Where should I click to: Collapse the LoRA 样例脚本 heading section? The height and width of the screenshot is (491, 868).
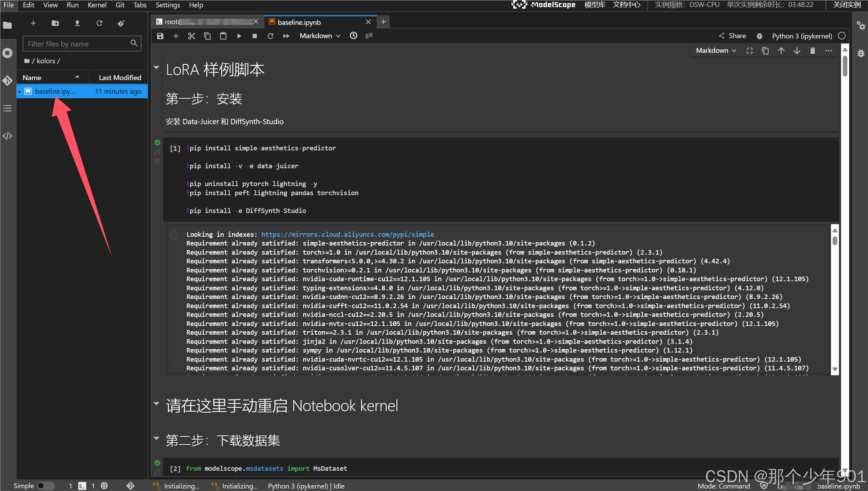click(156, 67)
